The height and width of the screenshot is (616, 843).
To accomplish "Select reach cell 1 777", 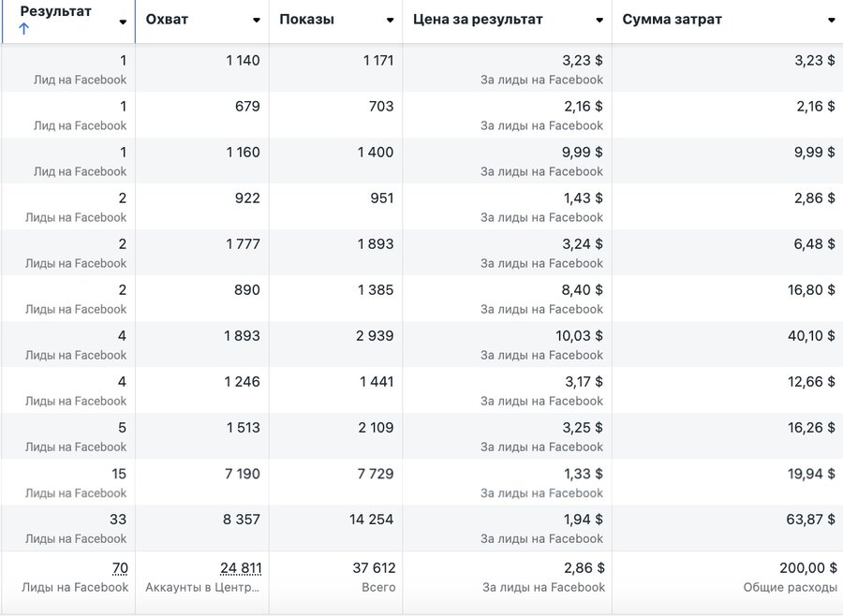I will [x=243, y=244].
